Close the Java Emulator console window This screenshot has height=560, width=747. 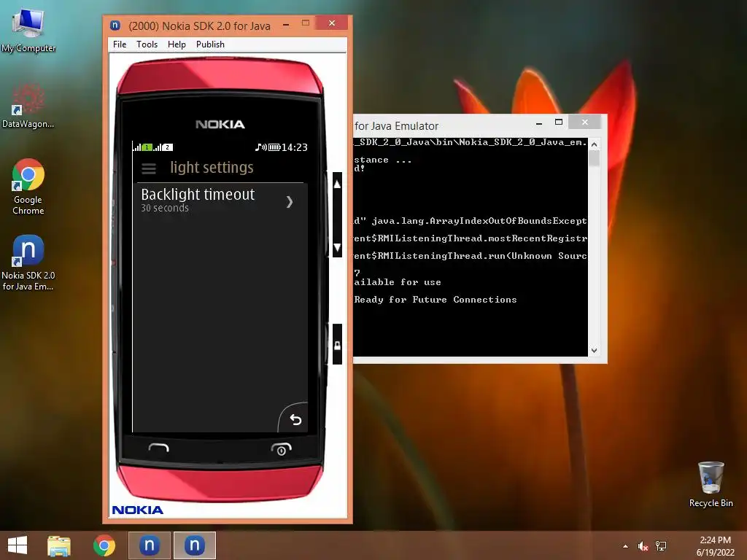pyautogui.click(x=584, y=122)
